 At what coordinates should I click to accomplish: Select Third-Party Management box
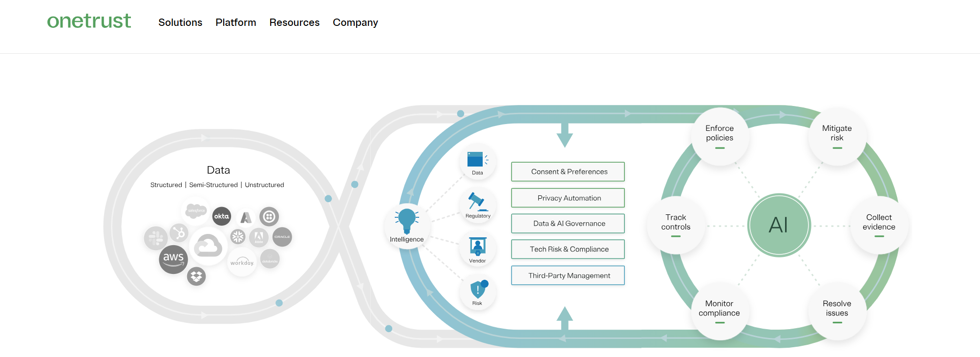pyautogui.click(x=568, y=275)
